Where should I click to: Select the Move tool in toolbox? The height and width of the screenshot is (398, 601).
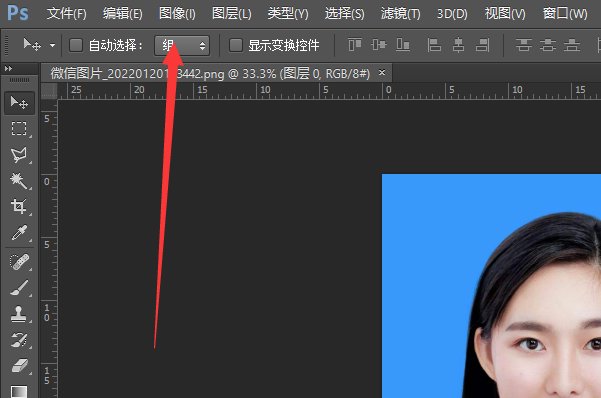[x=19, y=103]
